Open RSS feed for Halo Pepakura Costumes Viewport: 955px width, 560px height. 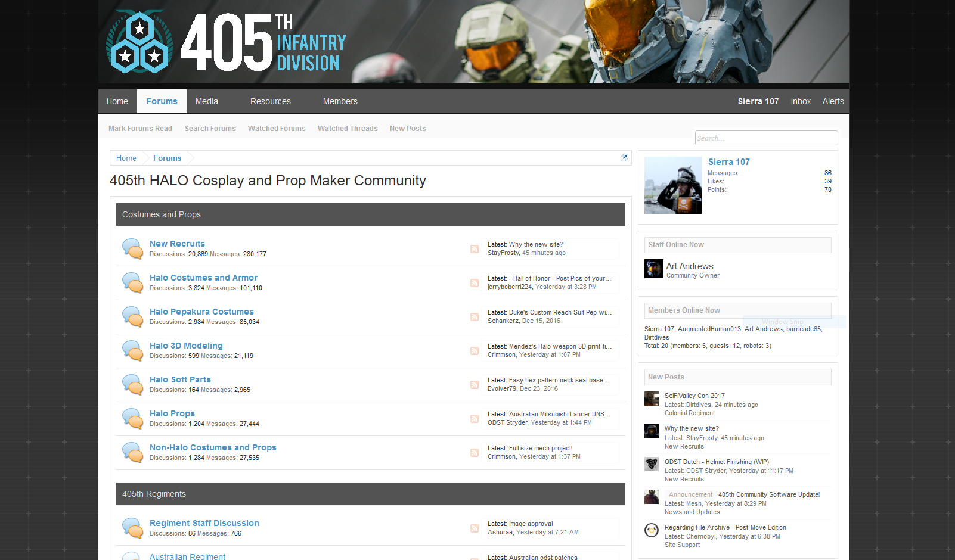pos(475,317)
